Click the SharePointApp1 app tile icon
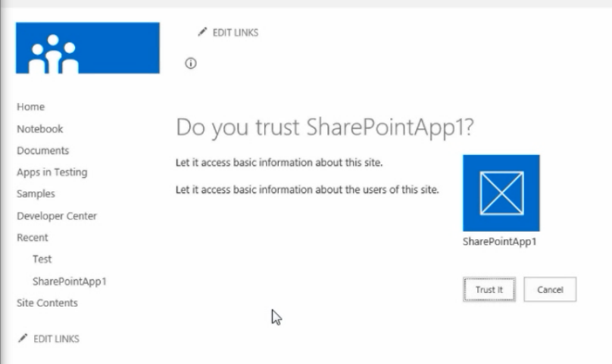 501,193
